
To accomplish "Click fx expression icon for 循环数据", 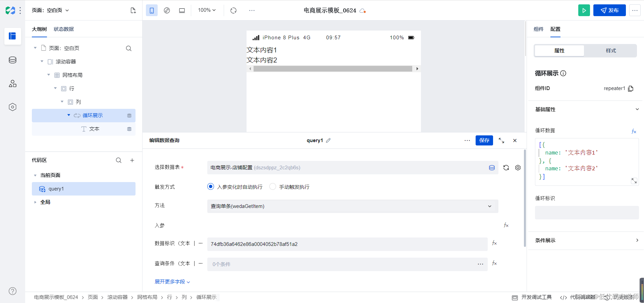I will coord(634,131).
